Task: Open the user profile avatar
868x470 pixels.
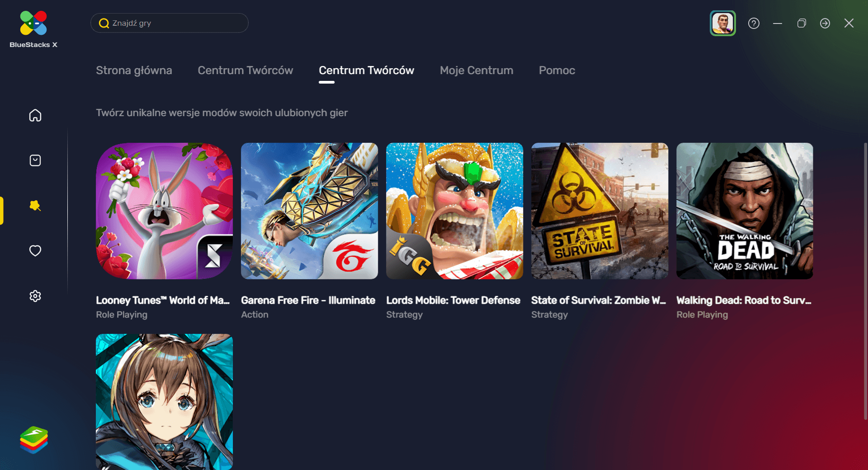Action: pyautogui.click(x=722, y=23)
